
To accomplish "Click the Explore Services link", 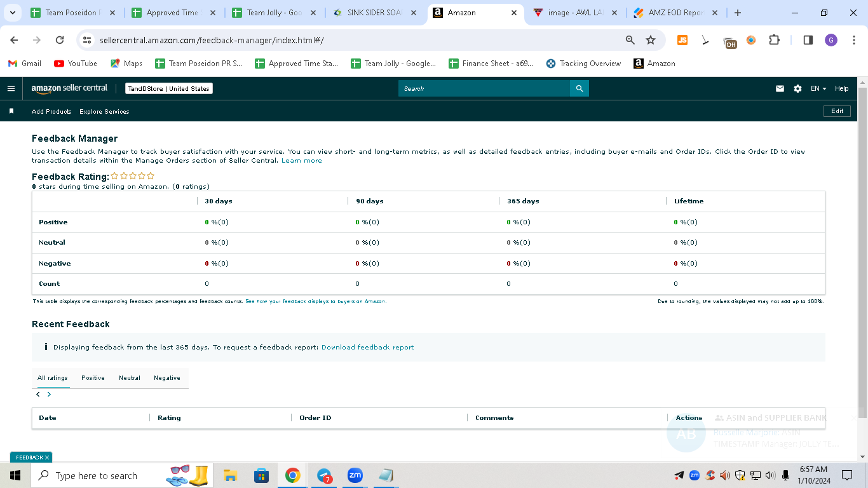I will [104, 111].
